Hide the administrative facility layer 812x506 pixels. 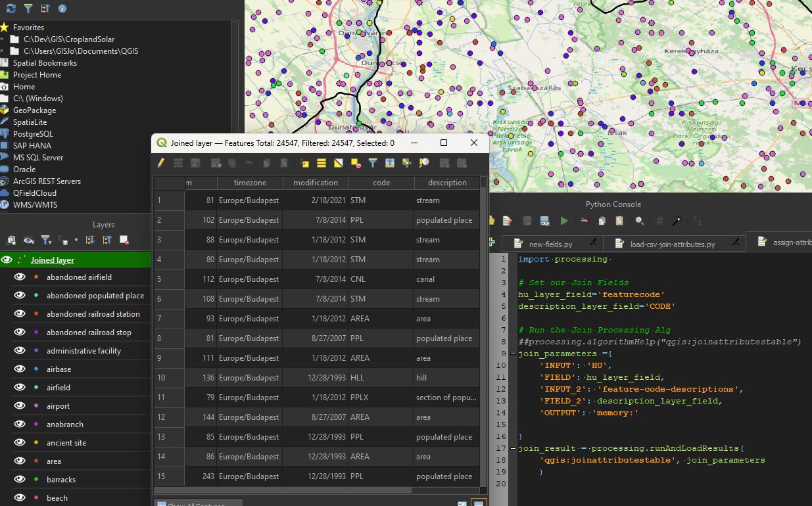tap(20, 351)
